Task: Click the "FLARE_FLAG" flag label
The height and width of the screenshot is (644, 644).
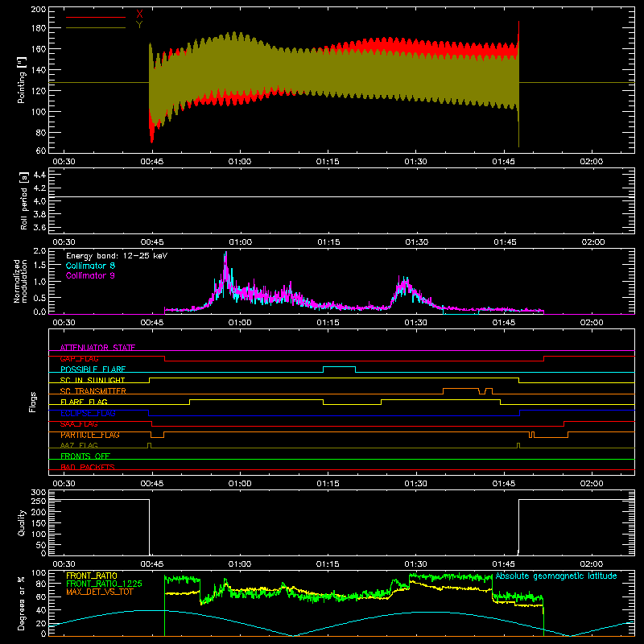Action: pos(84,402)
